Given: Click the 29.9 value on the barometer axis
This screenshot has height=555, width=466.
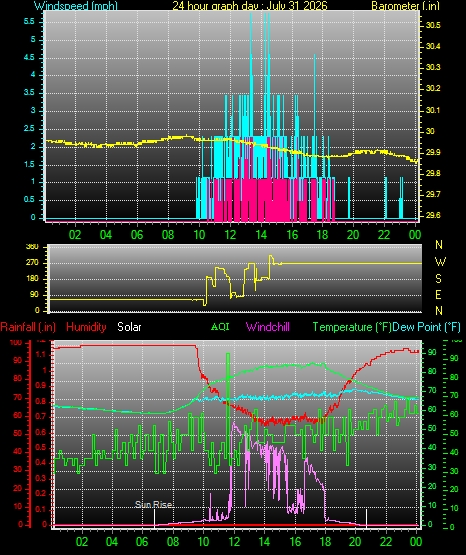Looking at the screenshot, I should (433, 152).
